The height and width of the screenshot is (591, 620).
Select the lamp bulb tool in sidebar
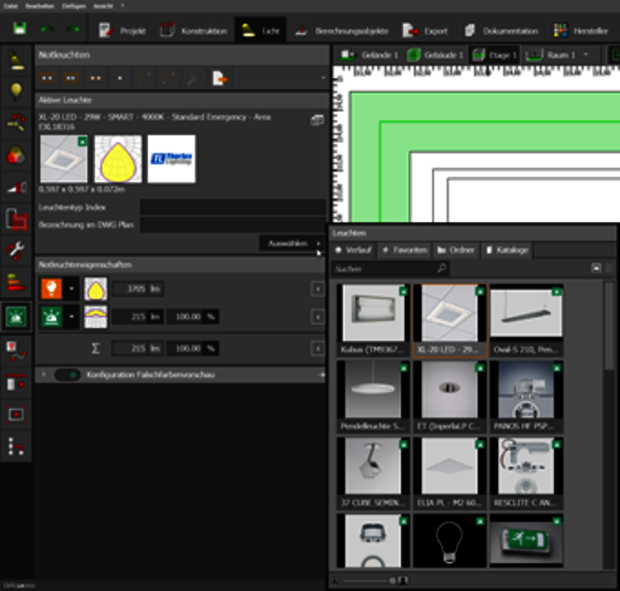pos(17,92)
